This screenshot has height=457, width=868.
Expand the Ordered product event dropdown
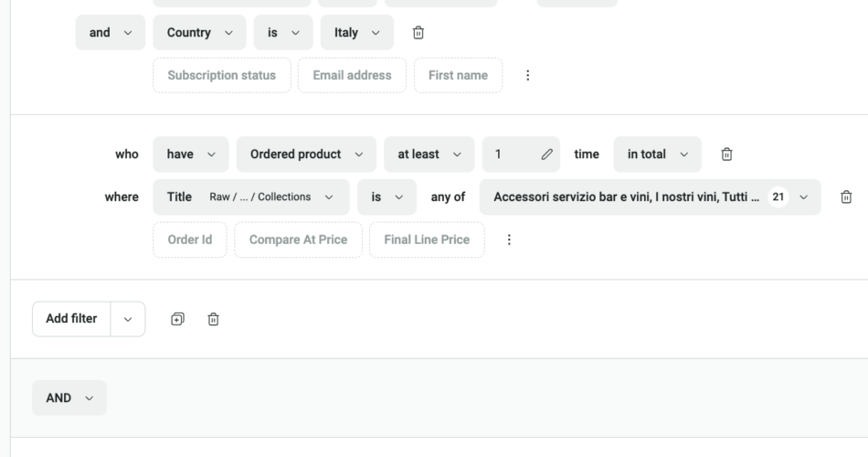[306, 154]
